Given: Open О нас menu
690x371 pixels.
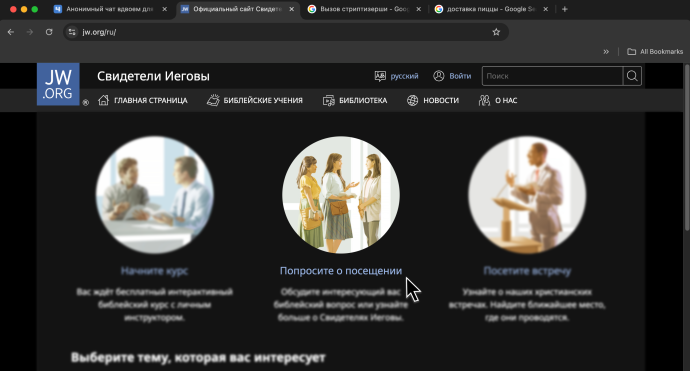Looking at the screenshot, I should point(506,101).
